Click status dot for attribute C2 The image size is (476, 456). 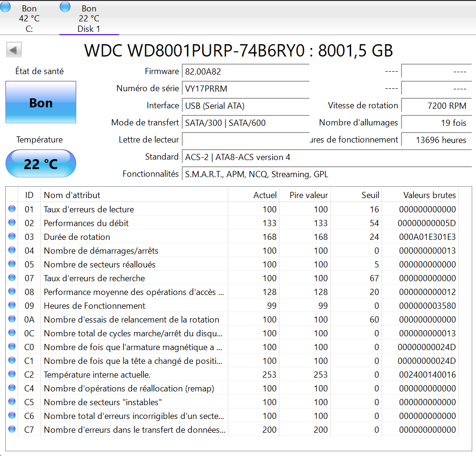click(x=12, y=374)
